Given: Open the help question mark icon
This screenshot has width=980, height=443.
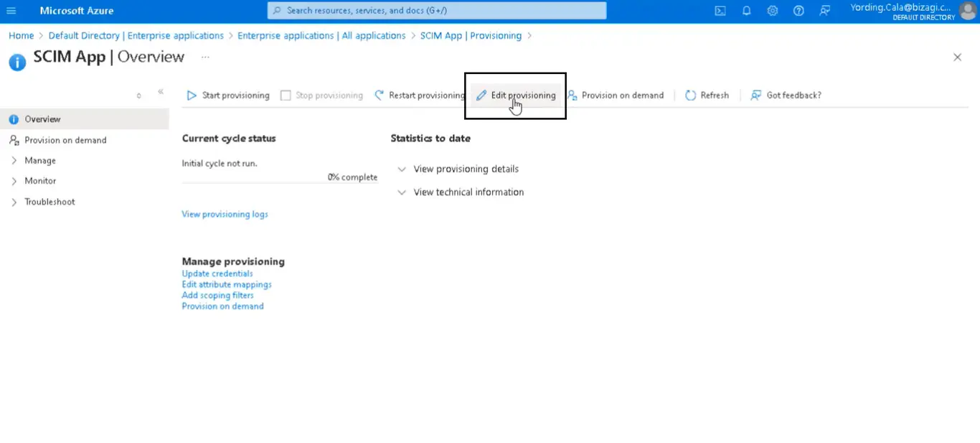Looking at the screenshot, I should (x=798, y=11).
